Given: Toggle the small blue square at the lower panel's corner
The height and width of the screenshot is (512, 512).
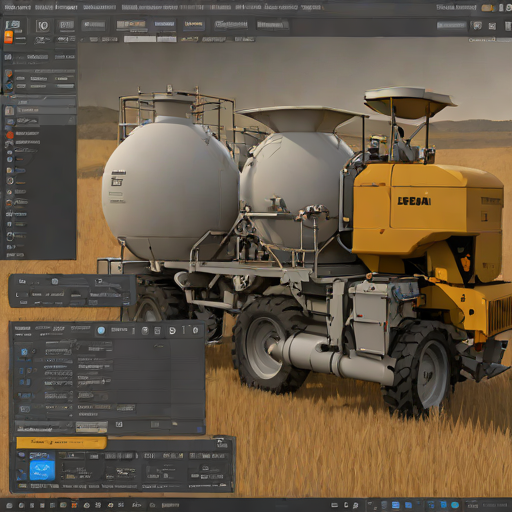Looking at the screenshot, I should click(x=200, y=430).
